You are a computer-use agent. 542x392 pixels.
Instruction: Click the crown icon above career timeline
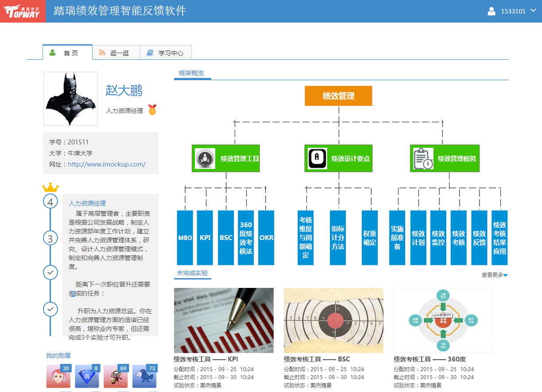tap(50, 187)
